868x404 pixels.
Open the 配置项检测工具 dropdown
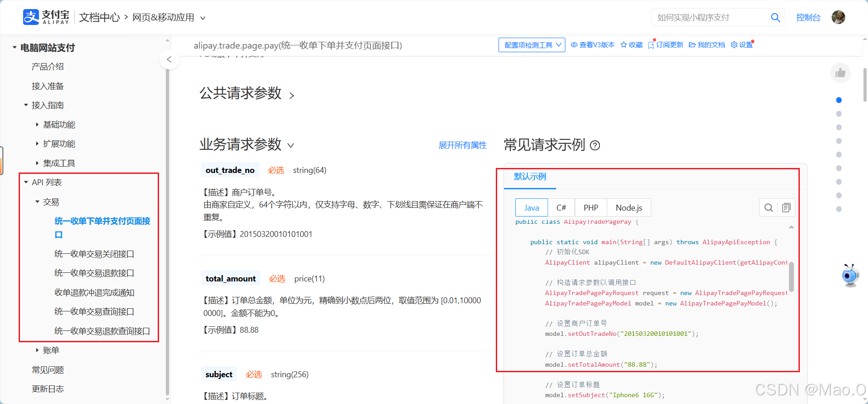pyautogui.click(x=532, y=45)
